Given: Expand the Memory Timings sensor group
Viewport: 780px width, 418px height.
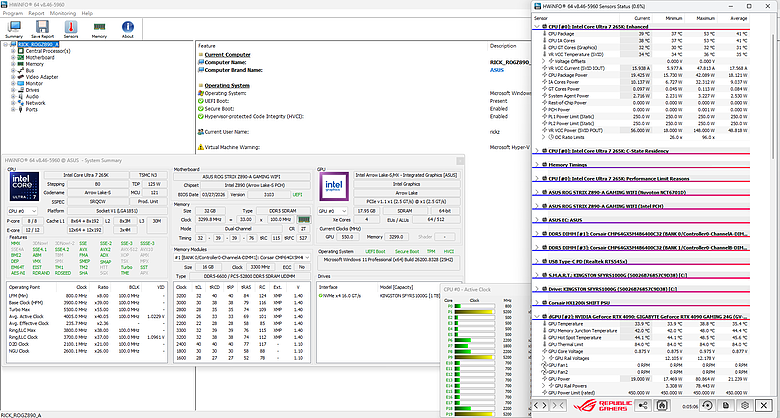Looking at the screenshot, I should pos(537,164).
